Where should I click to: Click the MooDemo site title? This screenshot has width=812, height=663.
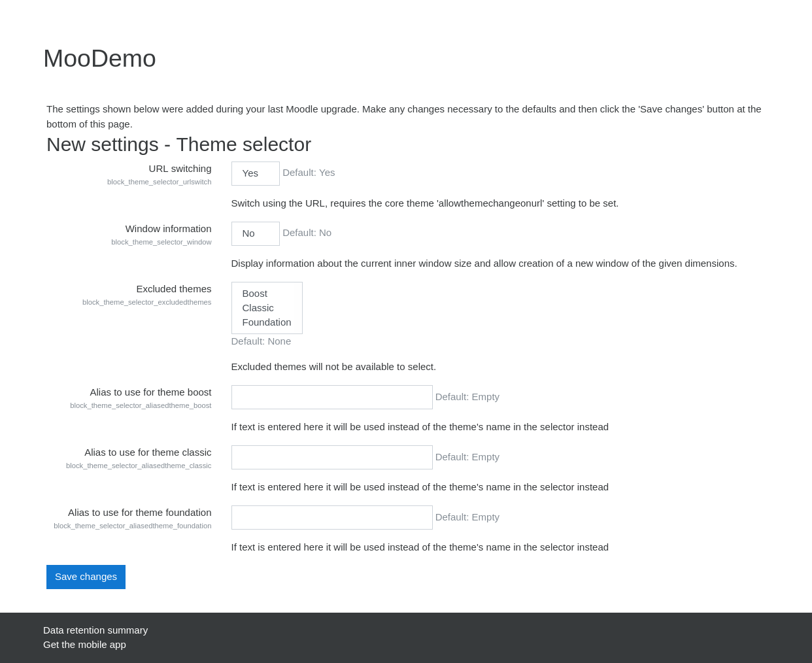(x=99, y=59)
